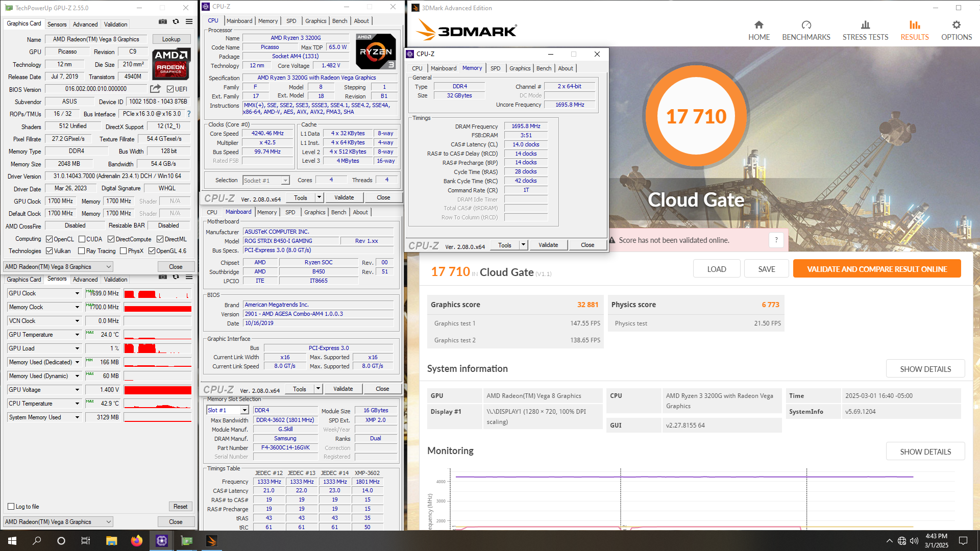Enable Log to file checkbox
The image size is (980, 551).
(x=11, y=506)
